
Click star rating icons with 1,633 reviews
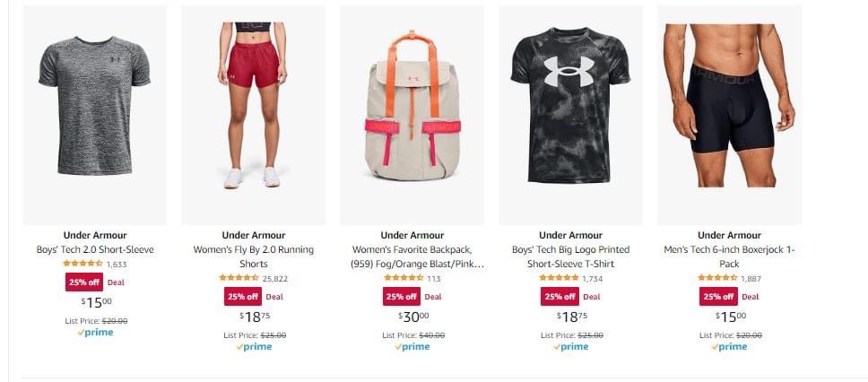tap(83, 264)
